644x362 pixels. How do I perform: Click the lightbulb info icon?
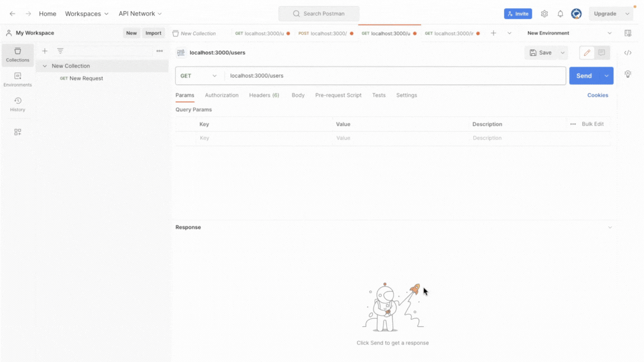[628, 74]
